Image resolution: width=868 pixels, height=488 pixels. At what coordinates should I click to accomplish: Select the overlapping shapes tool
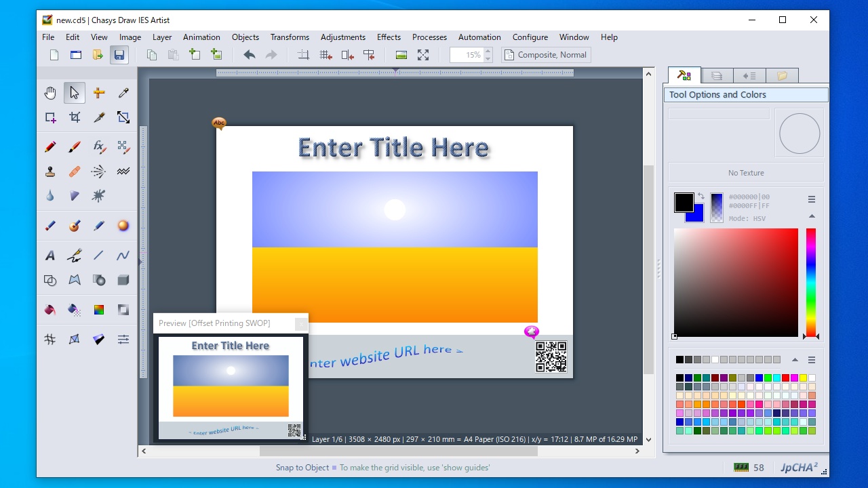[x=50, y=280]
